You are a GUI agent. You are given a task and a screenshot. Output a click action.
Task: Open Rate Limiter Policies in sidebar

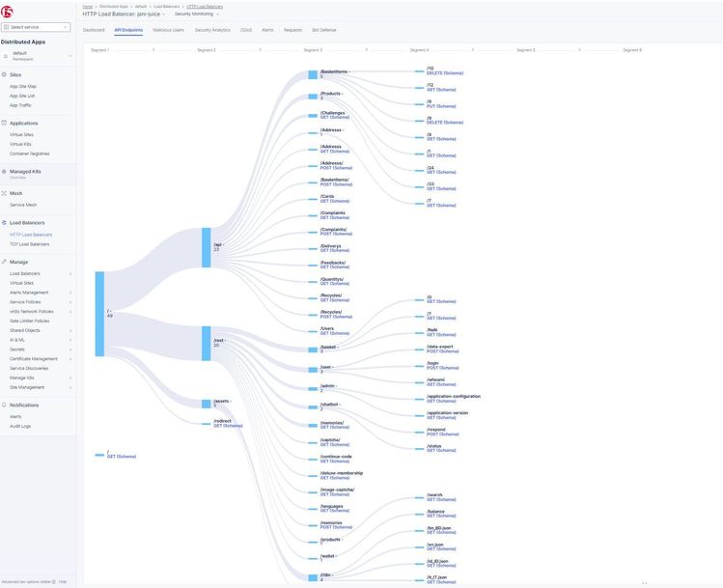point(30,321)
